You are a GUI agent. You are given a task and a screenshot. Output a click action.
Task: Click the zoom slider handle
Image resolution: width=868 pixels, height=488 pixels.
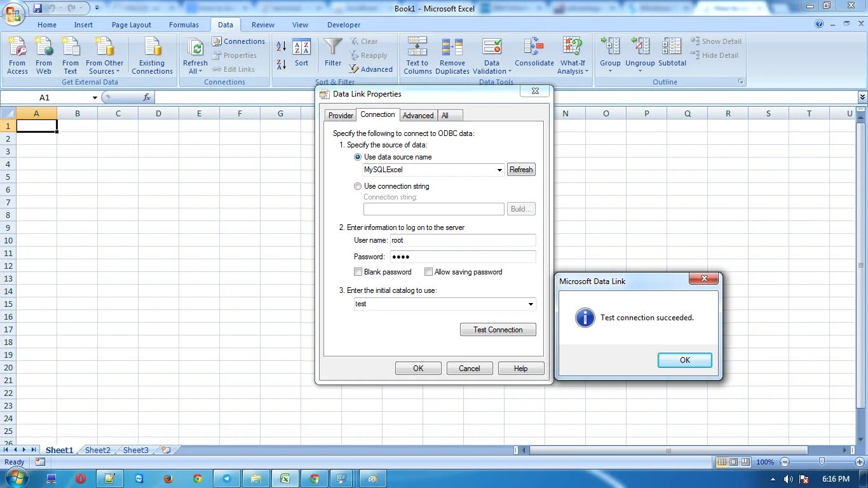(x=822, y=462)
